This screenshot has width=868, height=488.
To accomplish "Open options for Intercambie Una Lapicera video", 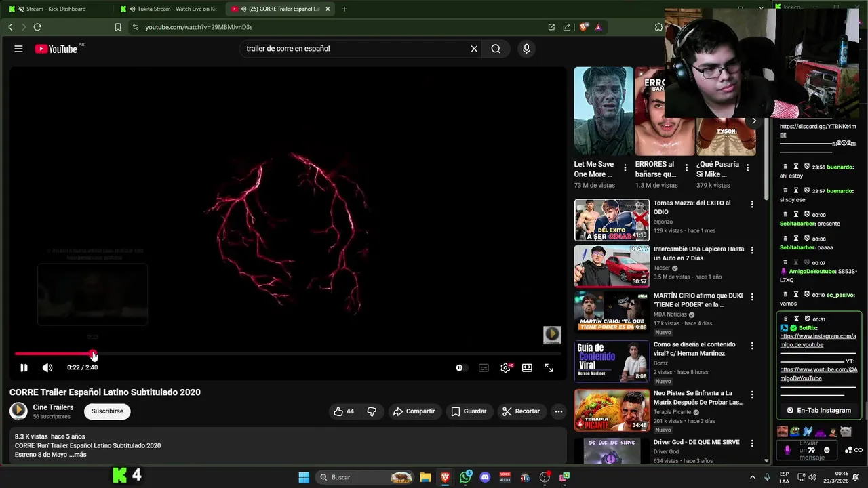I will point(752,250).
